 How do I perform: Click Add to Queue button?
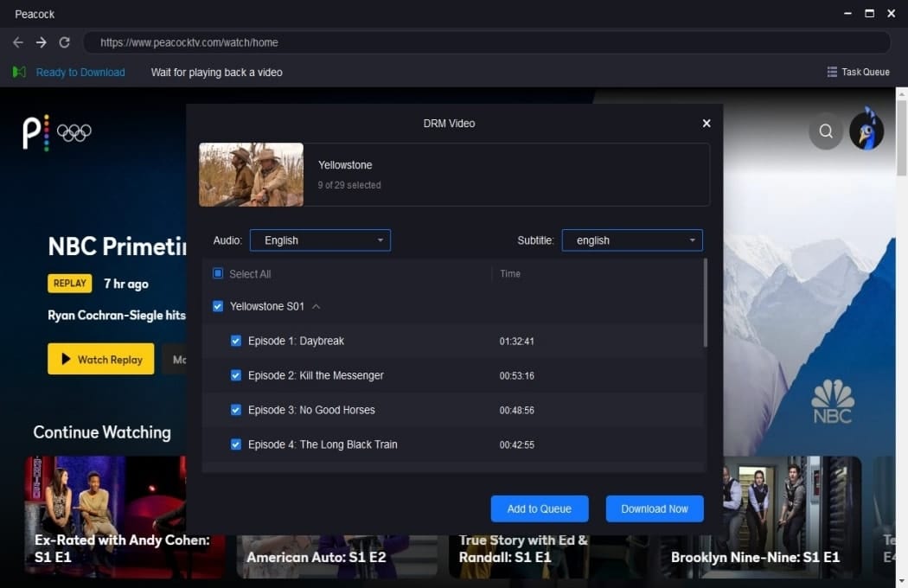pos(540,508)
